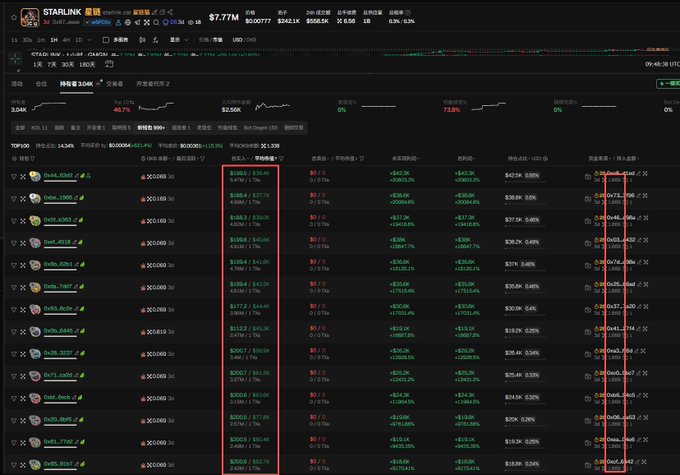680x475 pixels.
Task: Open the token website globe icon
Action: (128, 22)
